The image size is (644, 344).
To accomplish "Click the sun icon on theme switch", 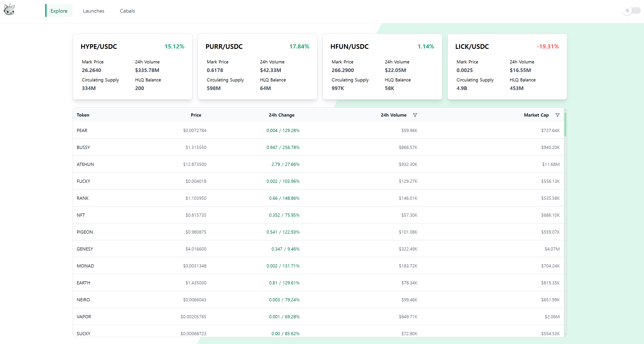I will click(627, 11).
